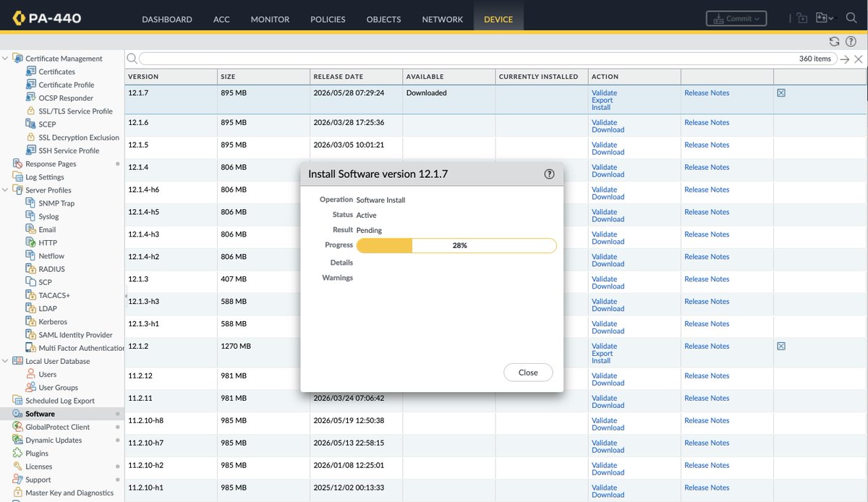This screenshot has height=502, width=868.
Task: Click the Downloaded cell for 12.1.7
Action: click(x=448, y=100)
